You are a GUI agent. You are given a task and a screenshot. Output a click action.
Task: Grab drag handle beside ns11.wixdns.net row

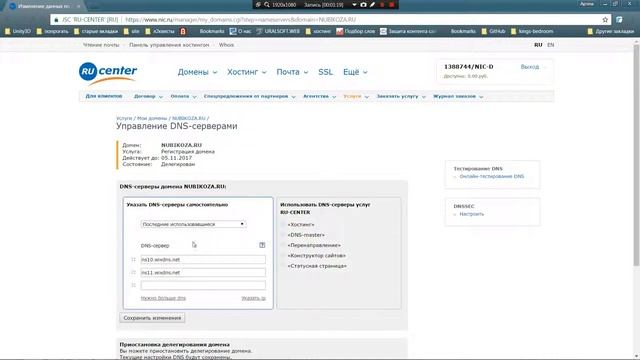(133, 272)
